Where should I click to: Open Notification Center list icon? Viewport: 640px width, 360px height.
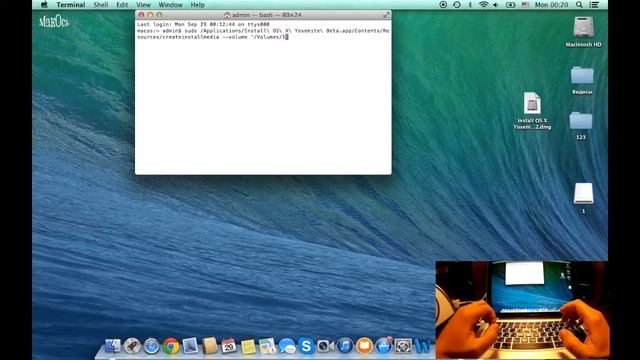[594, 5]
